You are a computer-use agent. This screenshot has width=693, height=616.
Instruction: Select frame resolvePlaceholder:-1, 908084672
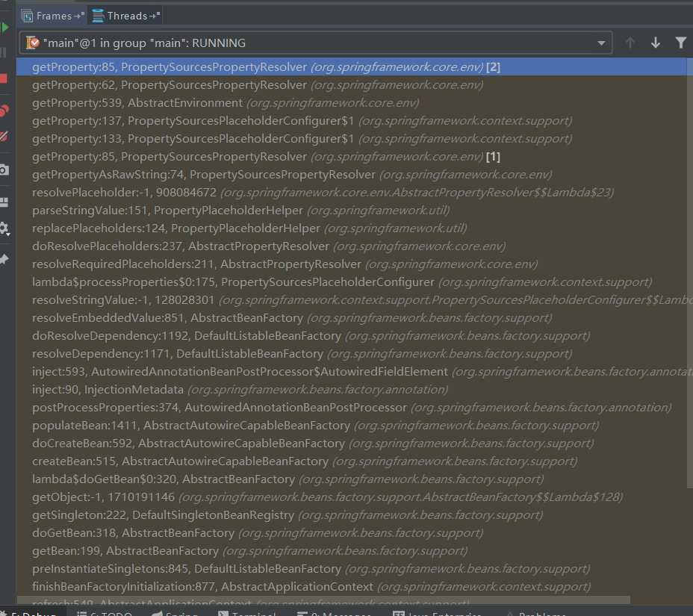pyautogui.click(x=352, y=192)
